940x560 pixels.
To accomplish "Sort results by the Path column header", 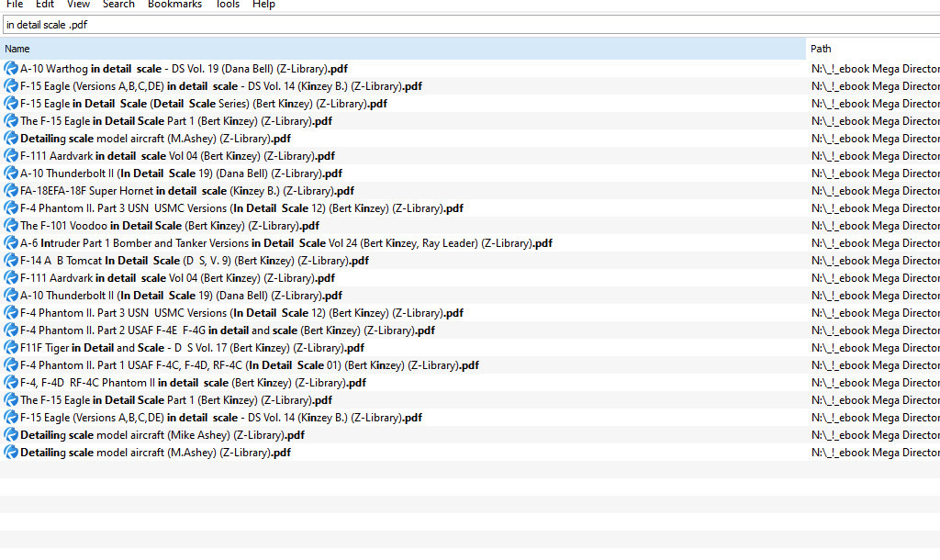I will pos(874,49).
